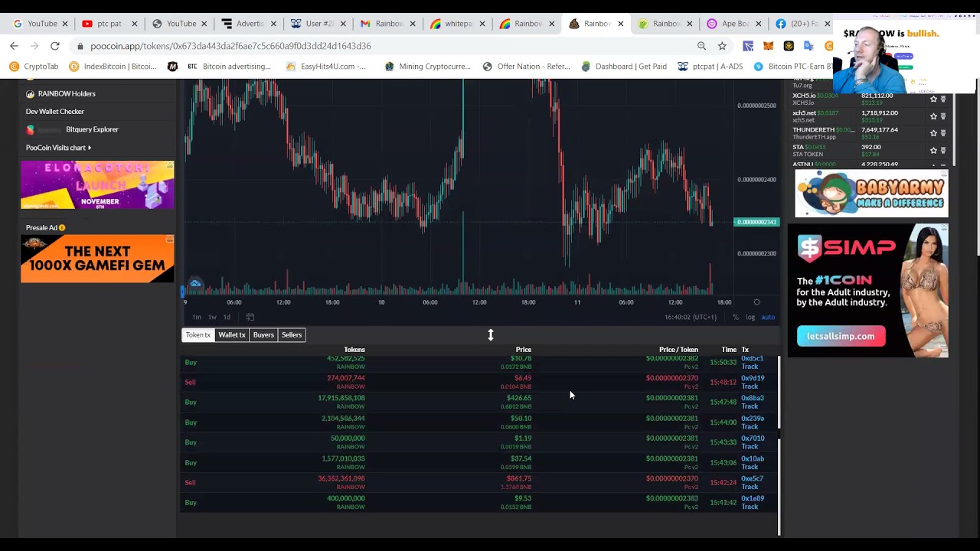This screenshot has height=551, width=980.
Task: Star the STA token
Action: (x=933, y=150)
